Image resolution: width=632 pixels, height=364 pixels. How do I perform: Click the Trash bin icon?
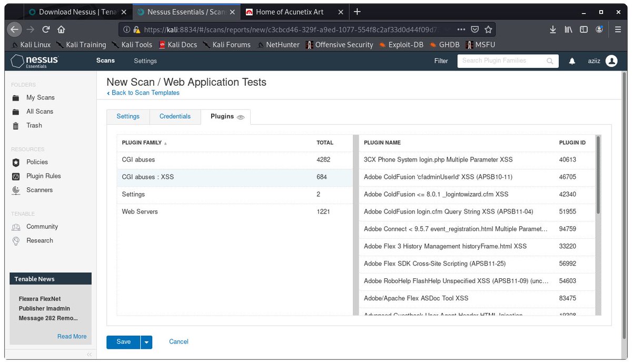pos(16,125)
